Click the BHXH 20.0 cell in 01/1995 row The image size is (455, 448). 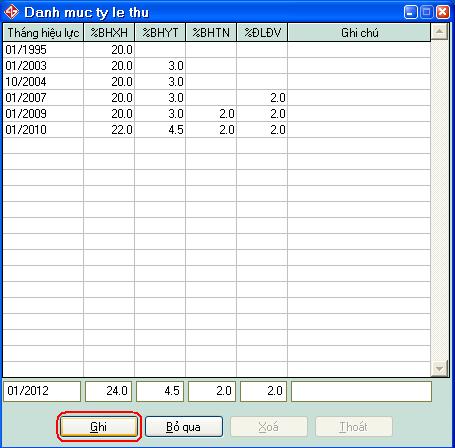point(109,50)
